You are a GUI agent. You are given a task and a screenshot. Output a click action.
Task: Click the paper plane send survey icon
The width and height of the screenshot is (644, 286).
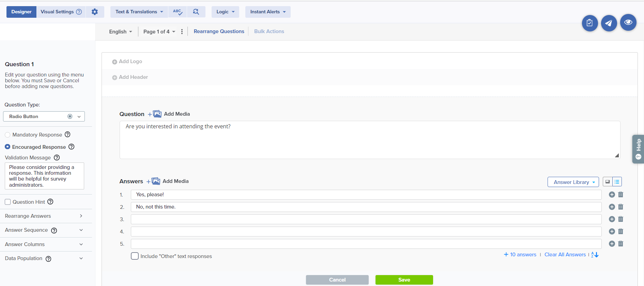point(609,23)
